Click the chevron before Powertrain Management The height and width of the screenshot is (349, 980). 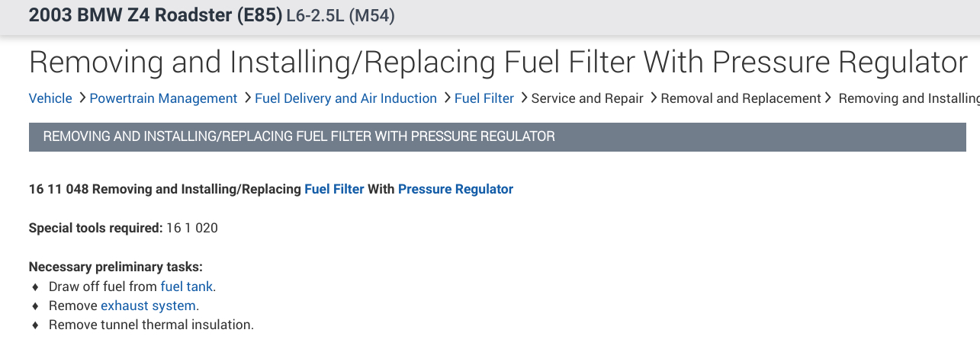[x=81, y=98]
